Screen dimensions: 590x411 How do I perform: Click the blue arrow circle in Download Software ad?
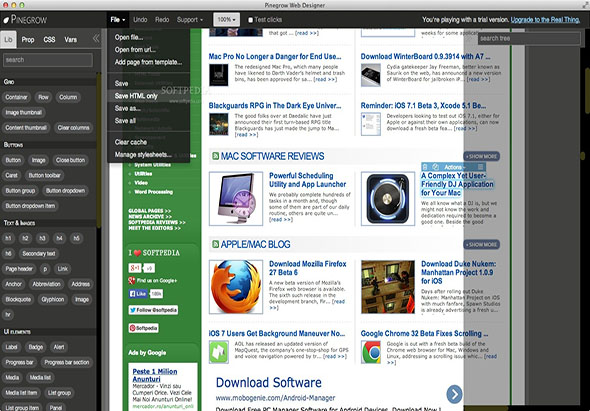click(x=454, y=394)
